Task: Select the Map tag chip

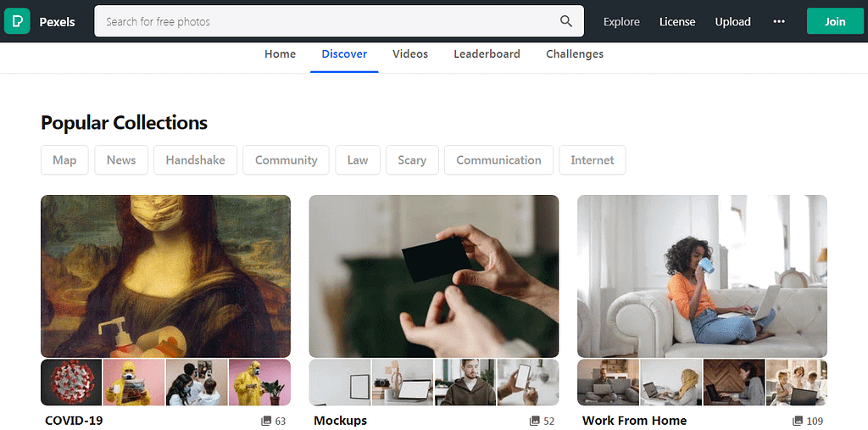Action: click(64, 160)
